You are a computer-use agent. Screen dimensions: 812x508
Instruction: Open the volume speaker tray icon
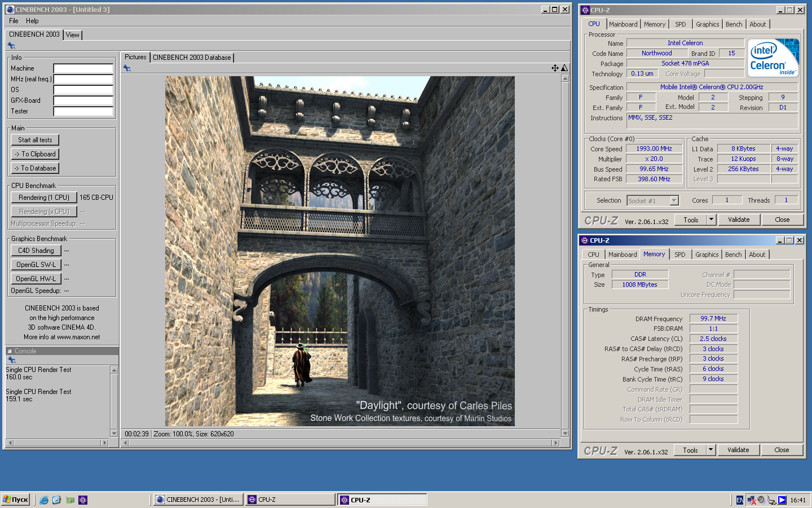pyautogui.click(x=761, y=500)
